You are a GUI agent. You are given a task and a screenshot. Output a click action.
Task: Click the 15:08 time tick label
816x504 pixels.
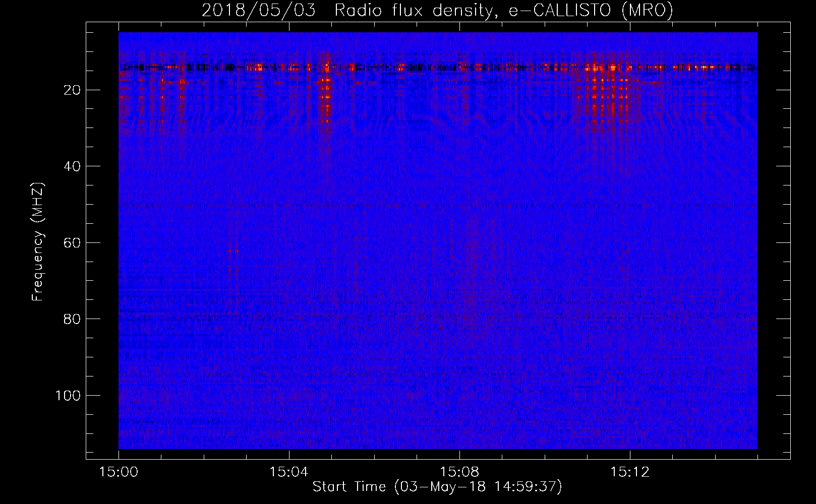(x=459, y=472)
